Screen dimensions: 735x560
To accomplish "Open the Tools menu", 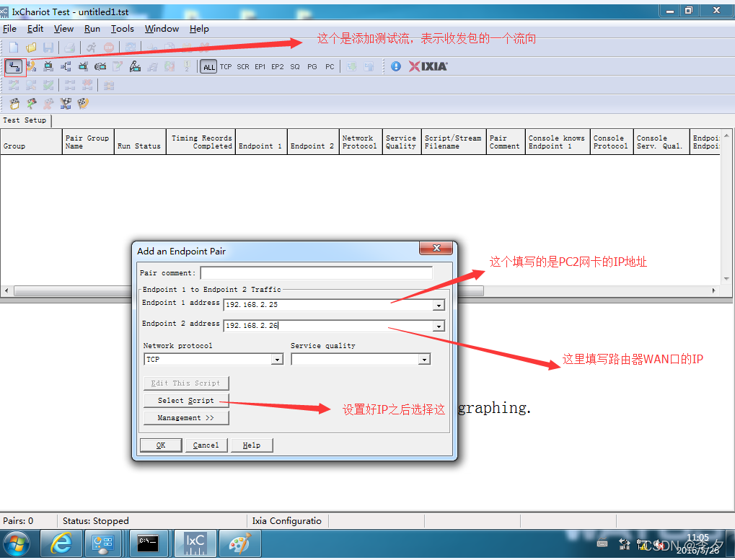I will tap(123, 29).
